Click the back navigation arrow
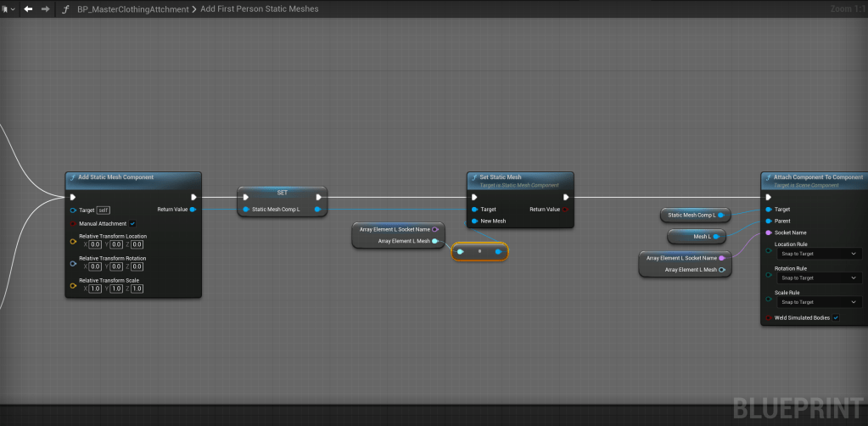The width and height of the screenshot is (868, 426). click(28, 8)
